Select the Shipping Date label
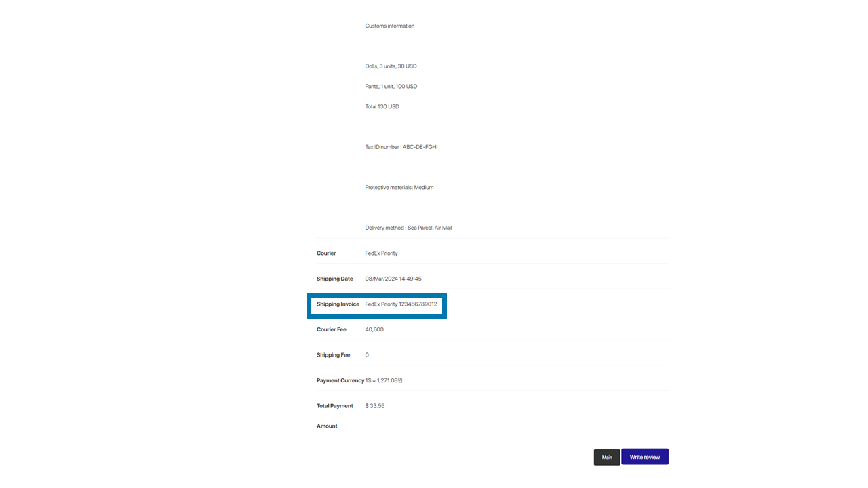 click(334, 279)
